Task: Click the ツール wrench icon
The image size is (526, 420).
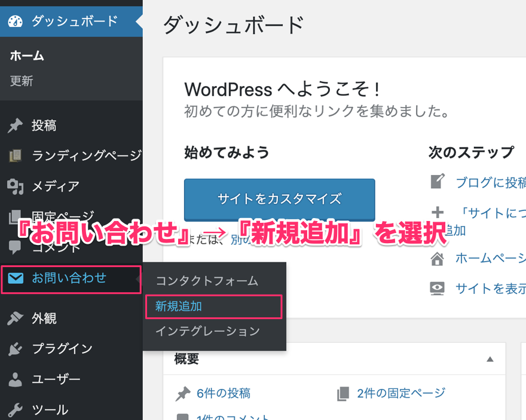Action: [x=16, y=410]
